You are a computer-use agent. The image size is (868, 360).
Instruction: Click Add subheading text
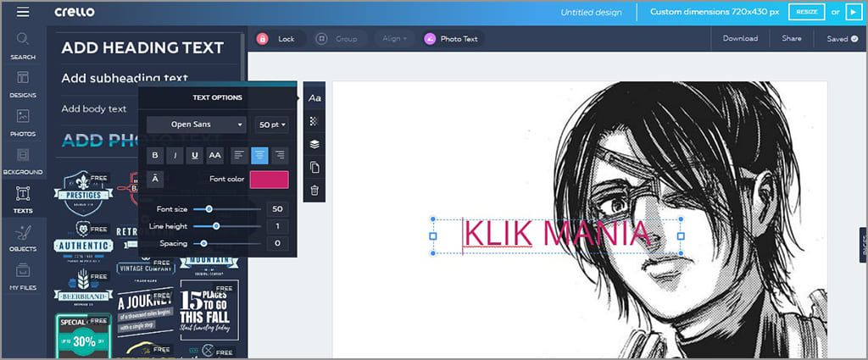point(125,78)
